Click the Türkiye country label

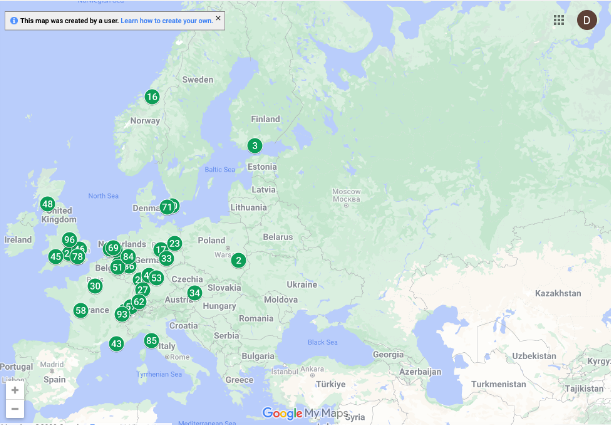point(331,384)
